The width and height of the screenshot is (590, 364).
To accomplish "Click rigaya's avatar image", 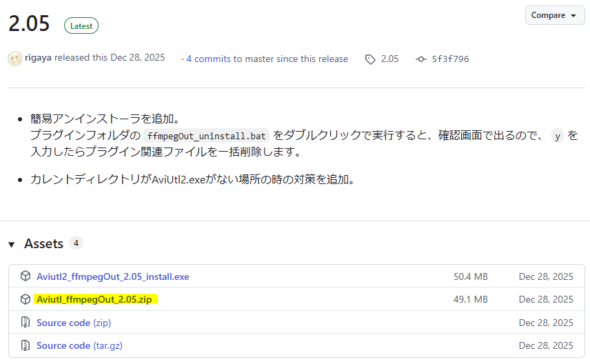I will pyautogui.click(x=14, y=59).
